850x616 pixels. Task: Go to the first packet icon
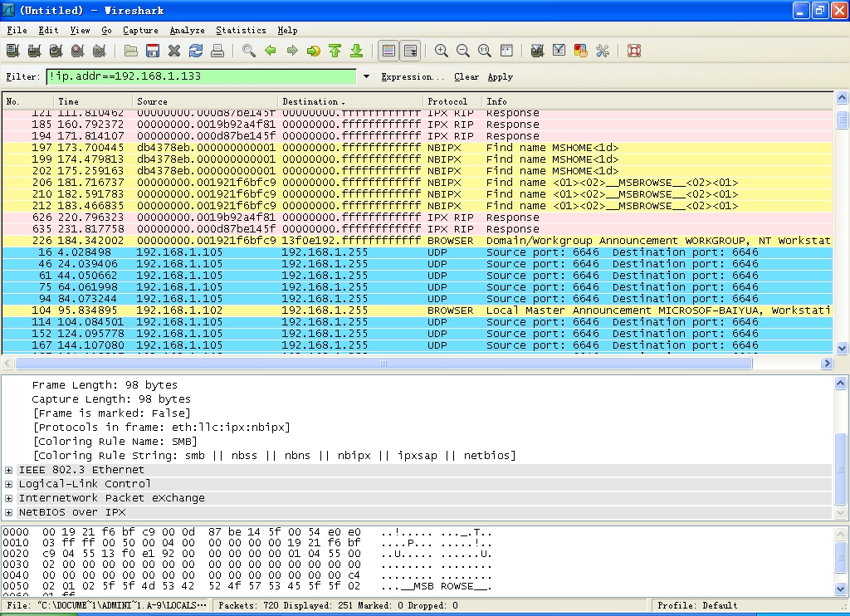(x=335, y=51)
